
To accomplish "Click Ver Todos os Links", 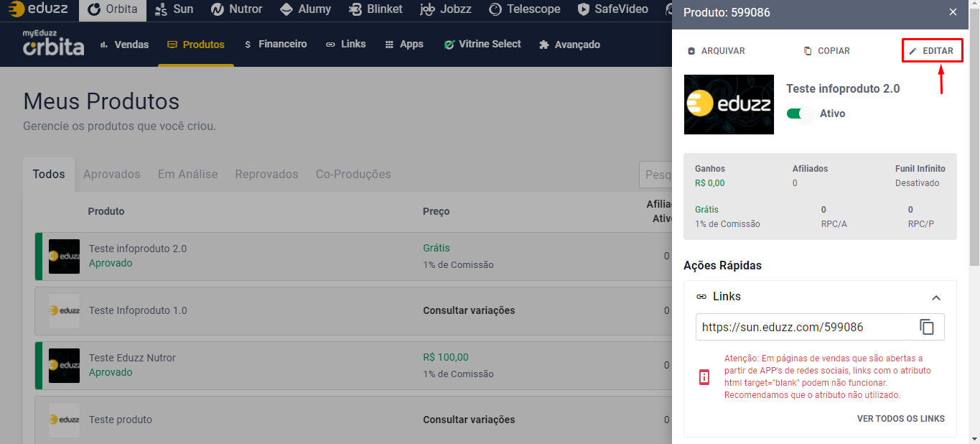I will pyautogui.click(x=900, y=419).
